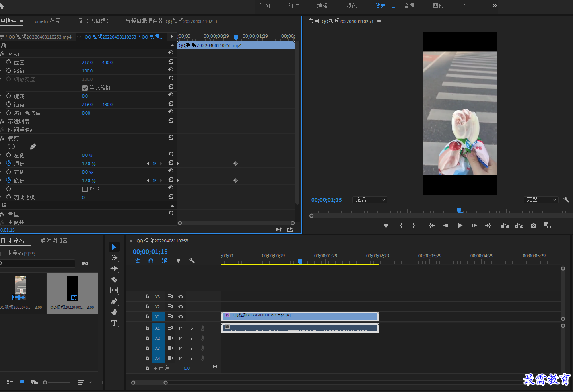Solo audio track A2
Screen dimensions: 573x392
(x=192, y=339)
